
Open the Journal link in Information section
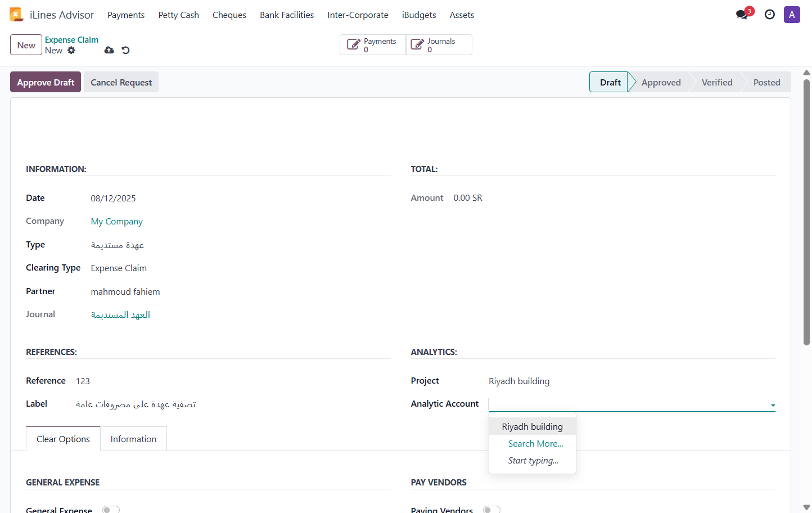coord(120,315)
